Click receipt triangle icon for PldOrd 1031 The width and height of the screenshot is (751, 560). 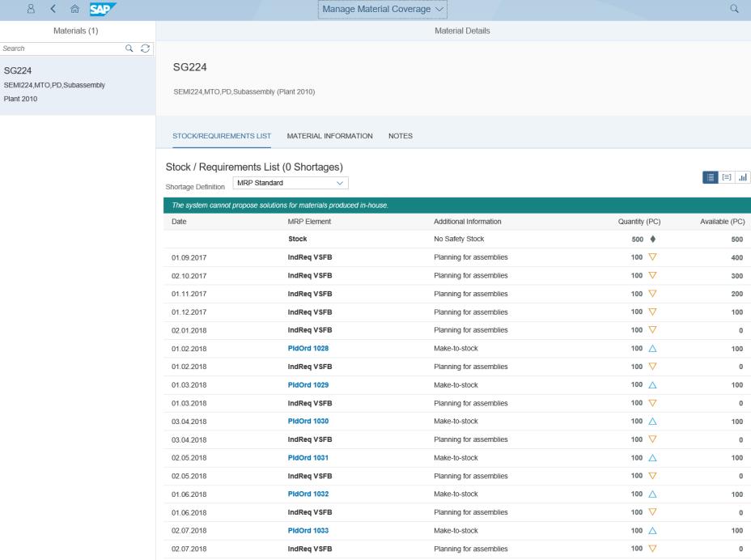652,457
